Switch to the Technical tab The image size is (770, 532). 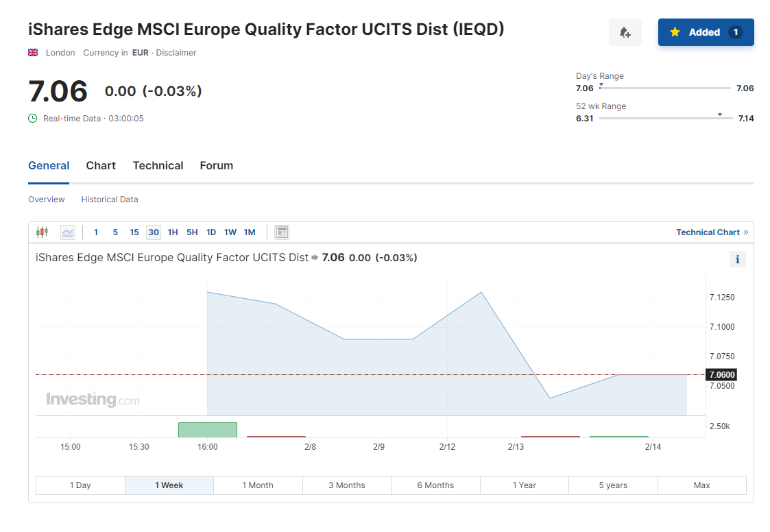(158, 166)
